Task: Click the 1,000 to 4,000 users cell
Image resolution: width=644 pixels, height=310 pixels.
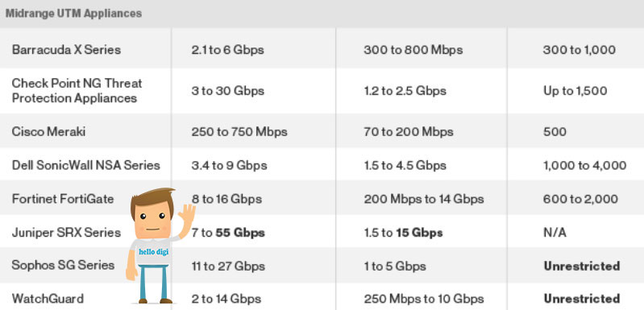Action: pos(584,166)
